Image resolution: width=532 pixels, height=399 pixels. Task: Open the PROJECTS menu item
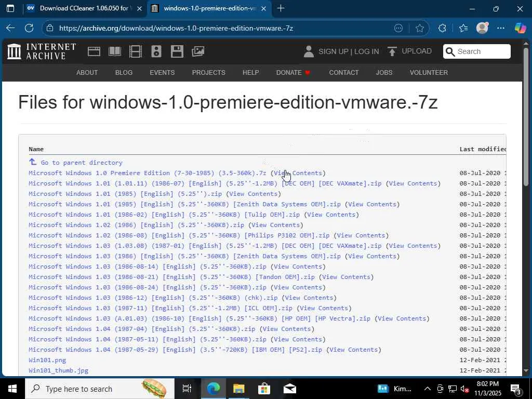(209, 72)
